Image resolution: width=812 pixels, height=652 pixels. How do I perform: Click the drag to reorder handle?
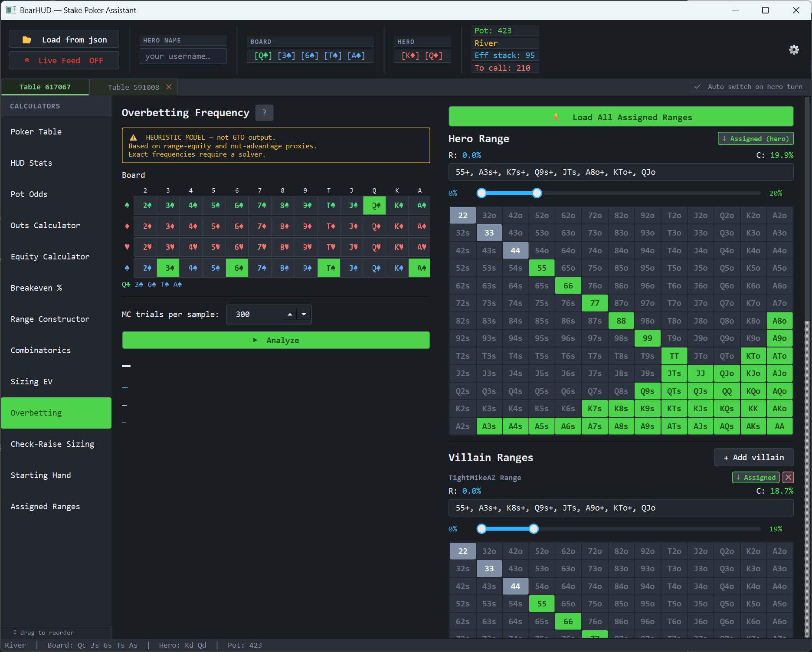43,632
